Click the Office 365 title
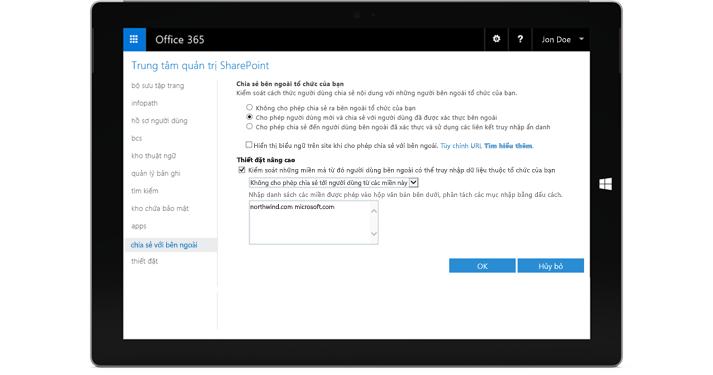This screenshot has height=375, width=713. tap(180, 40)
